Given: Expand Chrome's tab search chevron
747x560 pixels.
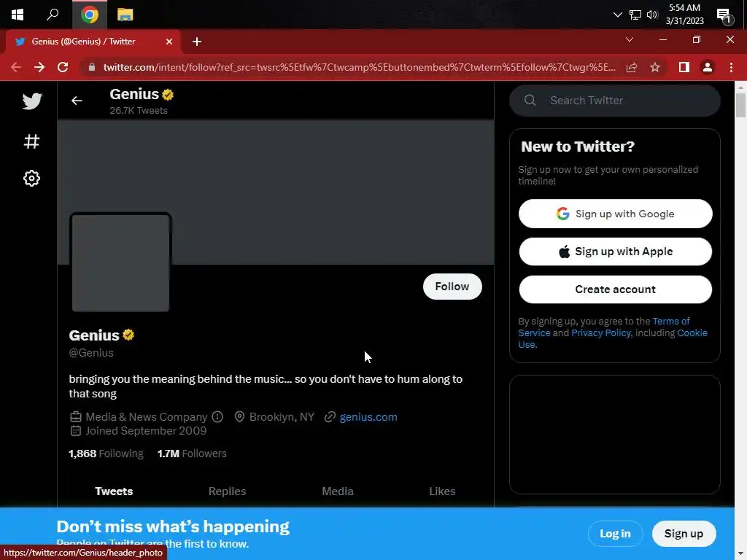Looking at the screenshot, I should pyautogui.click(x=630, y=39).
